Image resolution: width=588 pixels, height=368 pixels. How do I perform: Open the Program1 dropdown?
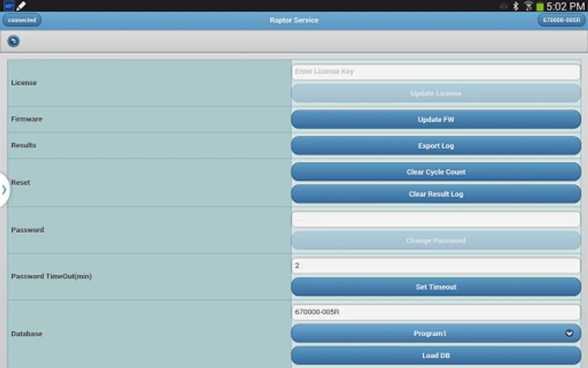click(x=436, y=334)
